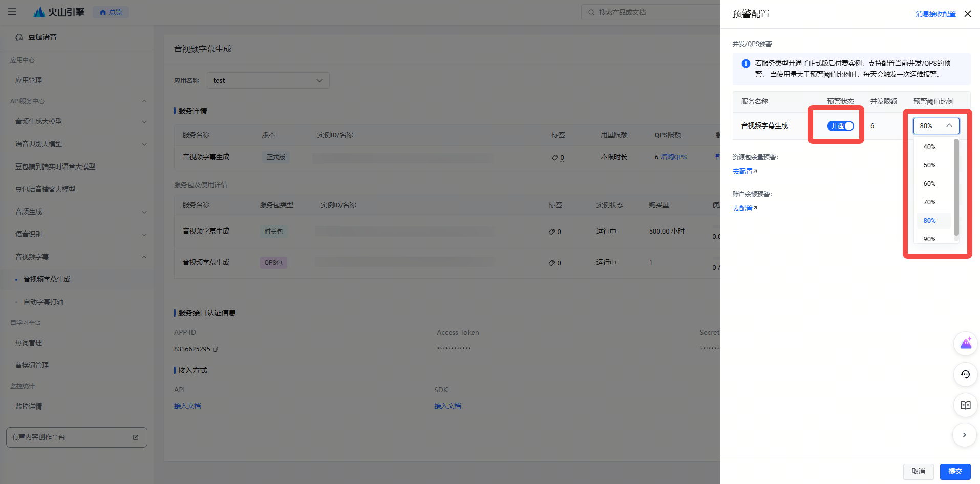The width and height of the screenshot is (980, 484).
Task: Click the 500.00 小时 purchase amount
Action: (x=667, y=232)
